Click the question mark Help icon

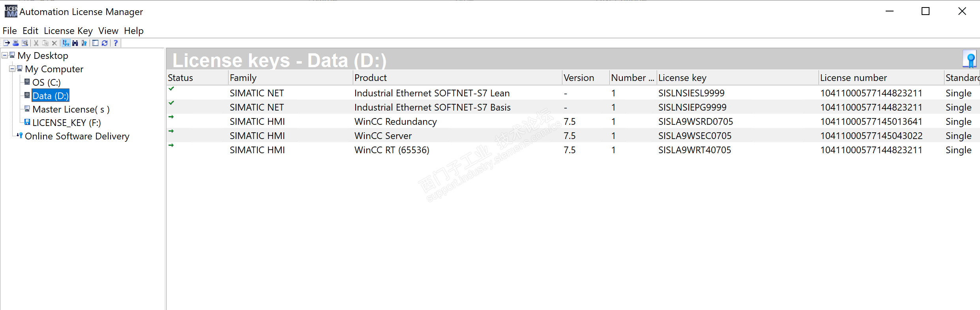116,43
